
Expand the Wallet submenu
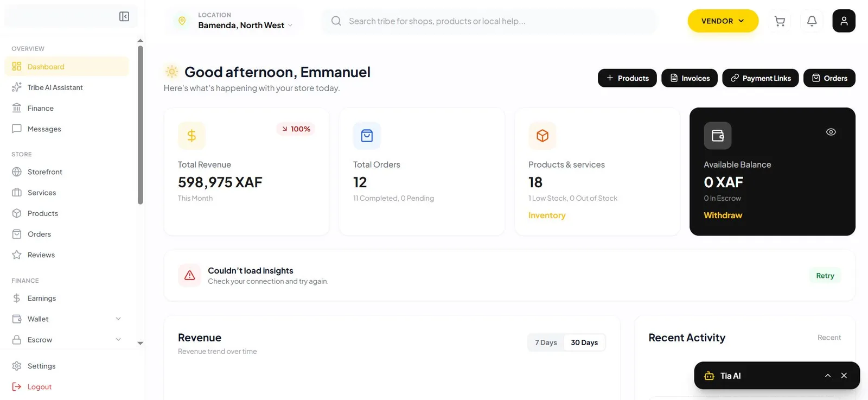click(x=118, y=319)
